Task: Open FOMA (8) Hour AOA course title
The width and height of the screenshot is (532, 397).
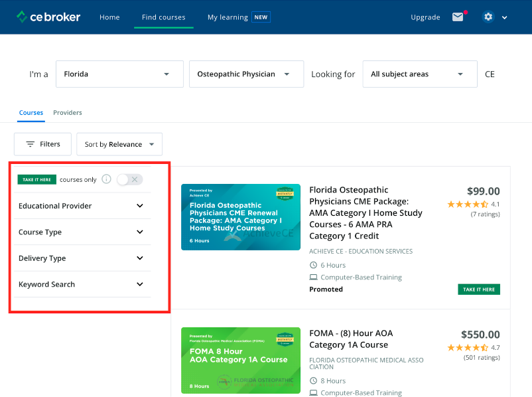Action: pos(351,339)
